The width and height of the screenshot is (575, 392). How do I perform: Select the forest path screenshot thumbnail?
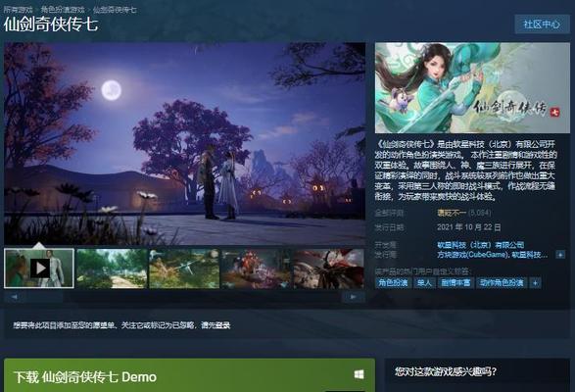112,269
